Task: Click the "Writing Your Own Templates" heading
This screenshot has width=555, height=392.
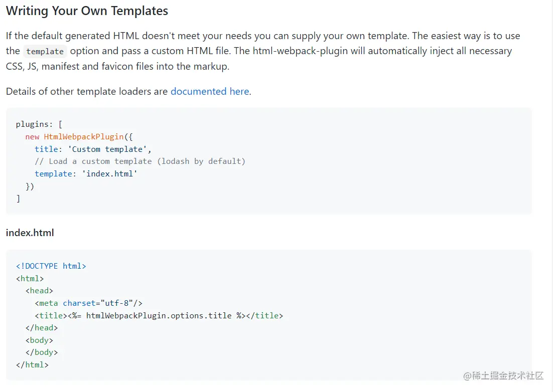Action: (x=87, y=11)
